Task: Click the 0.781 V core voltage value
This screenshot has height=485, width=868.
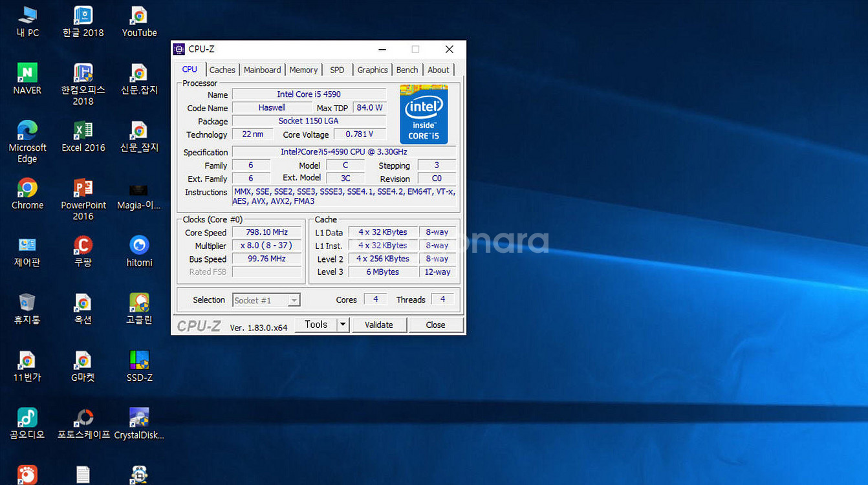Action: (360, 134)
